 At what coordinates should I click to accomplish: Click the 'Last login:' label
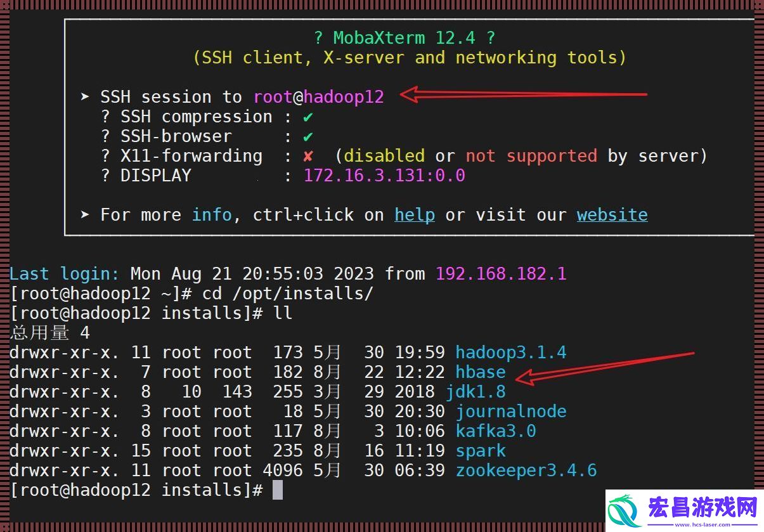tap(64, 274)
